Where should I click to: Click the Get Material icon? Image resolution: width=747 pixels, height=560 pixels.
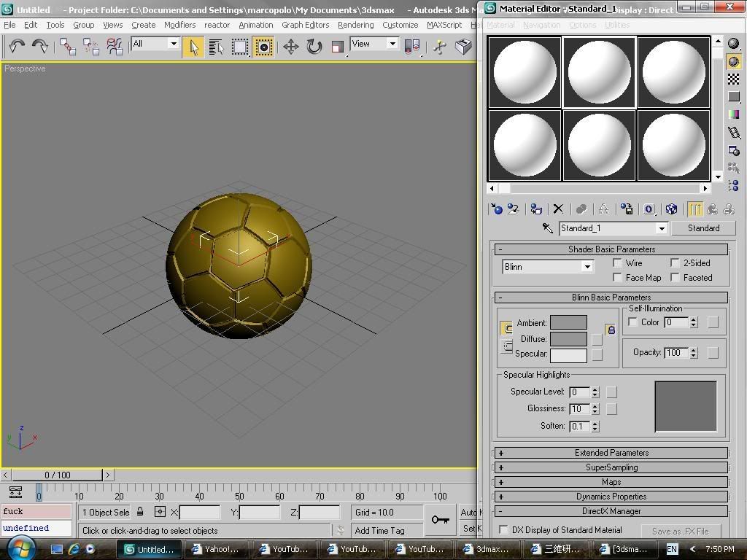click(x=497, y=209)
